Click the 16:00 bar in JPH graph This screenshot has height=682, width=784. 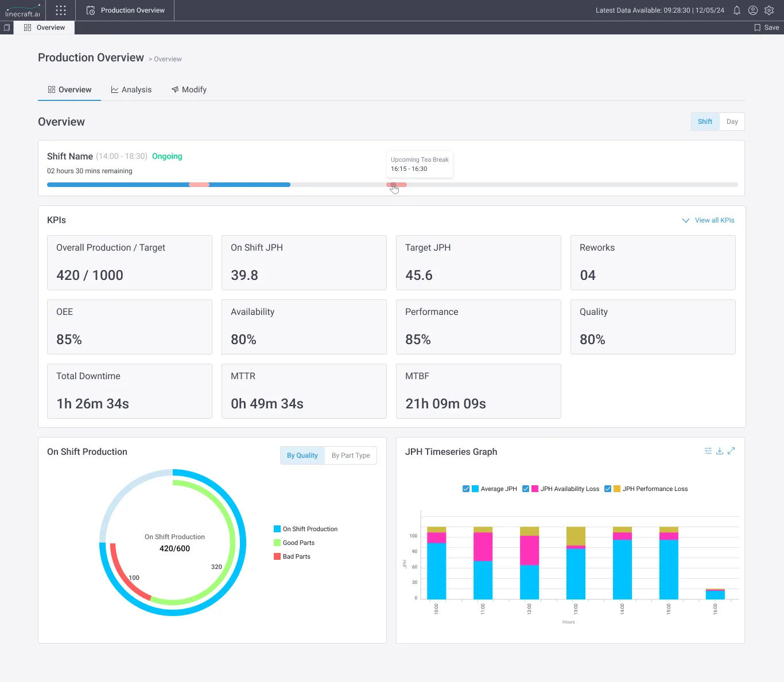[x=715, y=594]
